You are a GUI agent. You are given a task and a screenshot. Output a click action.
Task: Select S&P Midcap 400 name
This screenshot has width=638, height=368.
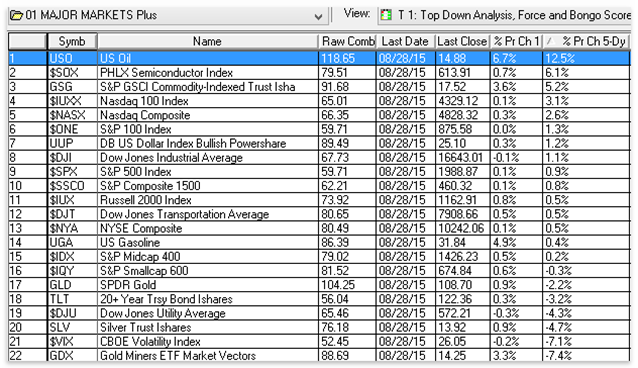pyautogui.click(x=208, y=256)
